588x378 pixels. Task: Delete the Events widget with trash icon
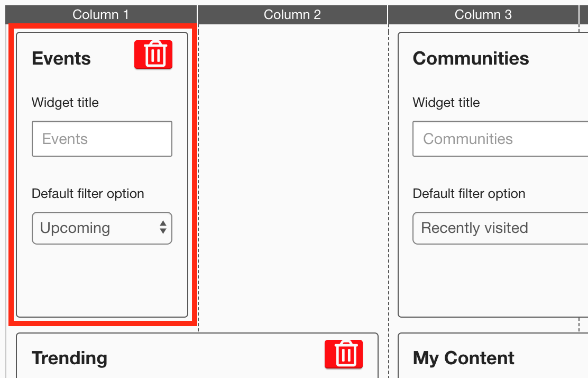pyautogui.click(x=153, y=55)
